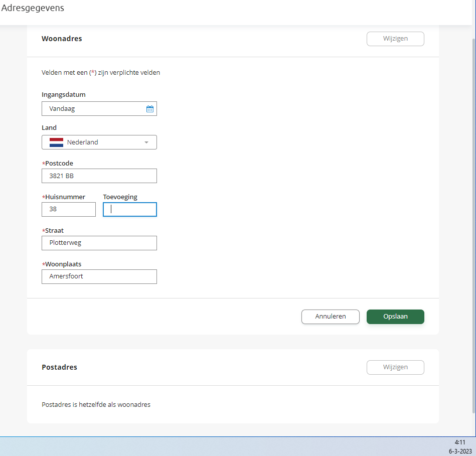Save the address with the Opslaan button
The image size is (476, 456).
click(395, 317)
